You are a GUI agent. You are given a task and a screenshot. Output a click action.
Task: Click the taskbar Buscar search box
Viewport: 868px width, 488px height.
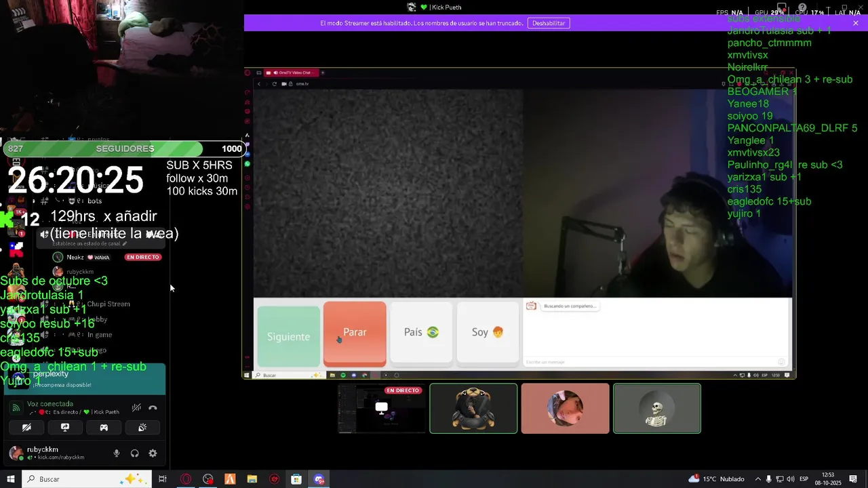coord(87,479)
